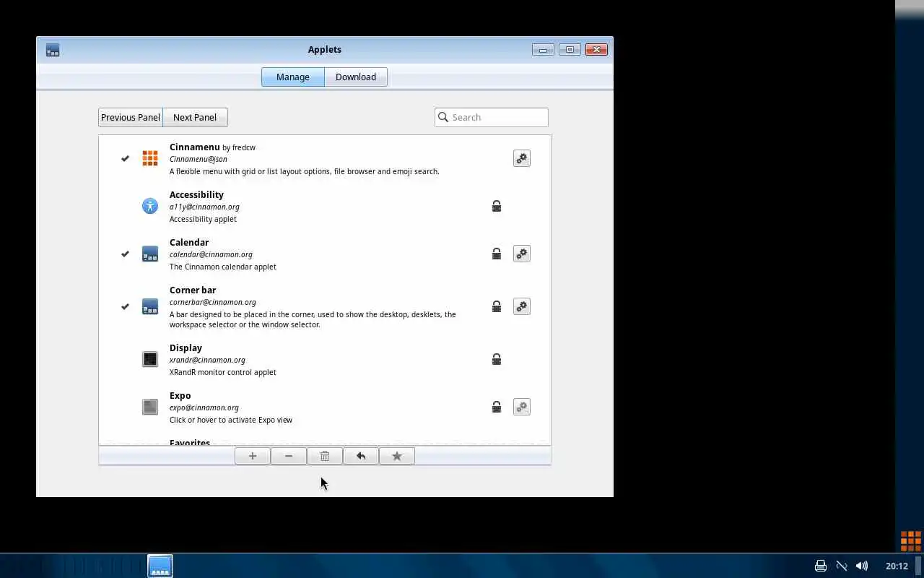924x578 pixels.
Task: Click 'XRandR monitor control applet' description
Action: (x=223, y=372)
